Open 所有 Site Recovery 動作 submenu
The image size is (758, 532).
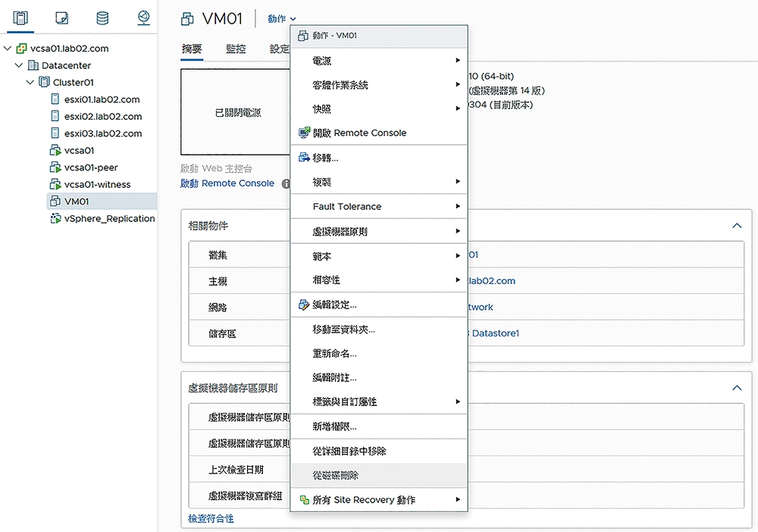click(x=378, y=499)
